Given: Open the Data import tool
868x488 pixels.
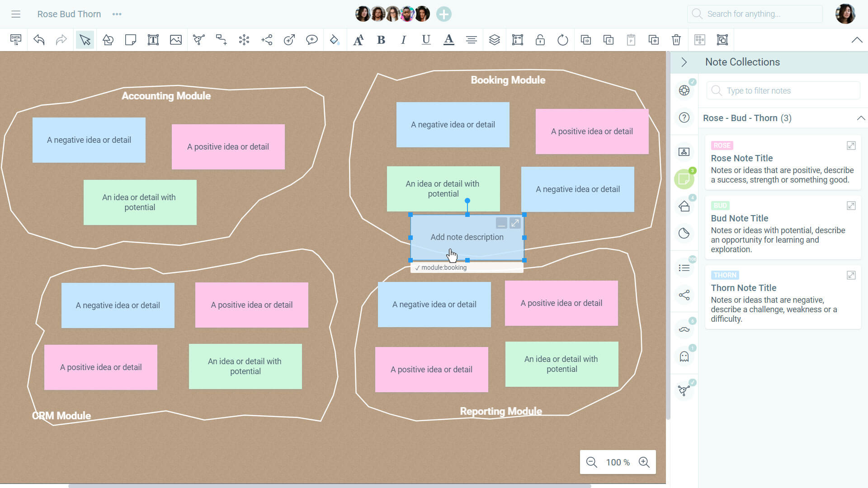Looking at the screenshot, I should pyautogui.click(x=16, y=40).
